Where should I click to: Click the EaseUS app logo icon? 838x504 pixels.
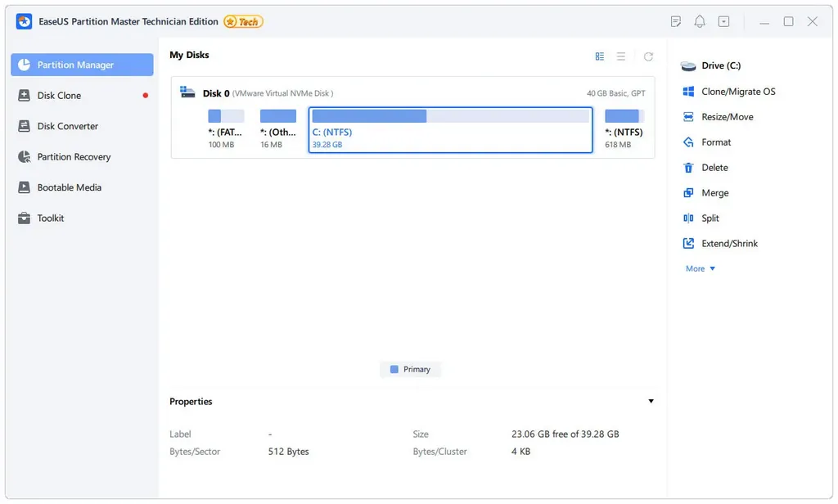[24, 21]
